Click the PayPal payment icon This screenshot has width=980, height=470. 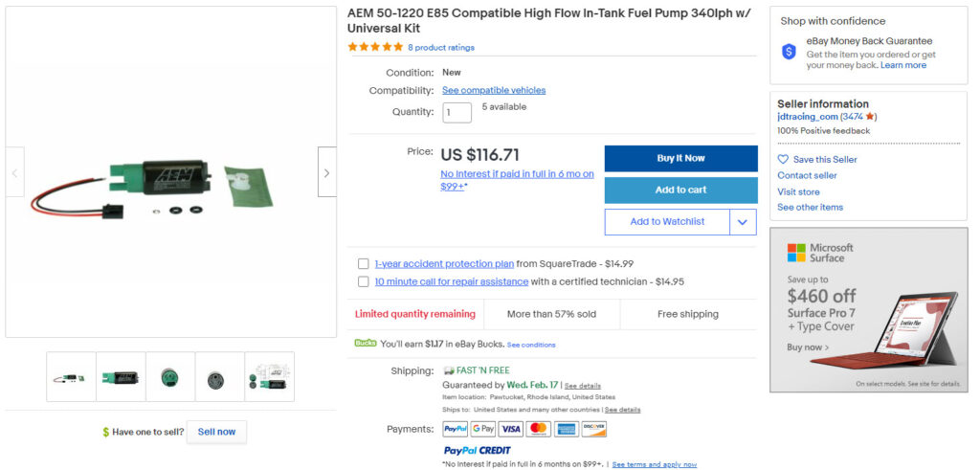pos(456,429)
